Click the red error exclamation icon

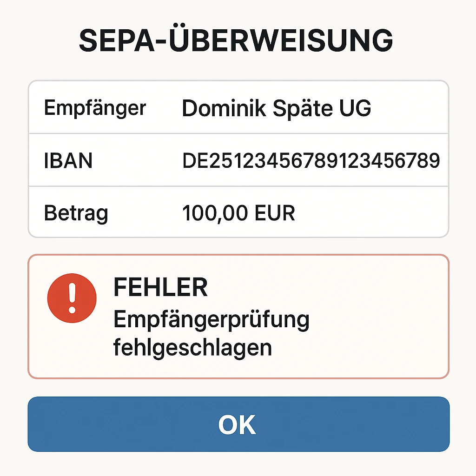tap(72, 298)
